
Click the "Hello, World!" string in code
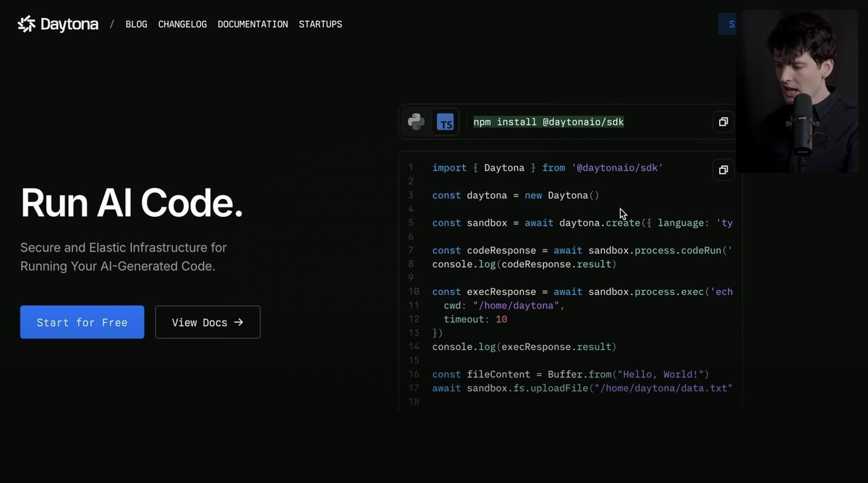(663, 375)
